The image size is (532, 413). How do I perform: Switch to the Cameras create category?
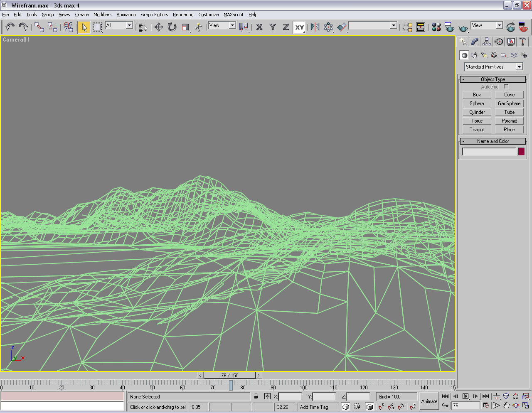point(494,55)
